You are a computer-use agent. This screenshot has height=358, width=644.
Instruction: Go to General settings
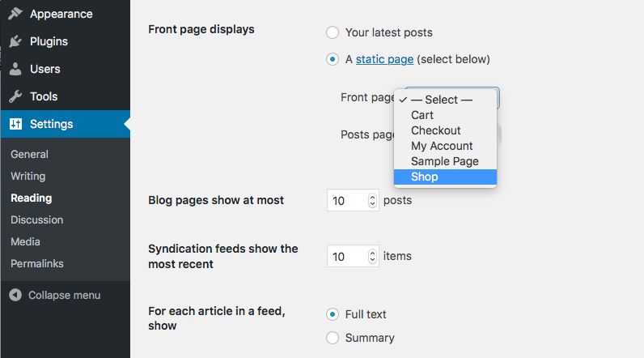pyautogui.click(x=29, y=154)
